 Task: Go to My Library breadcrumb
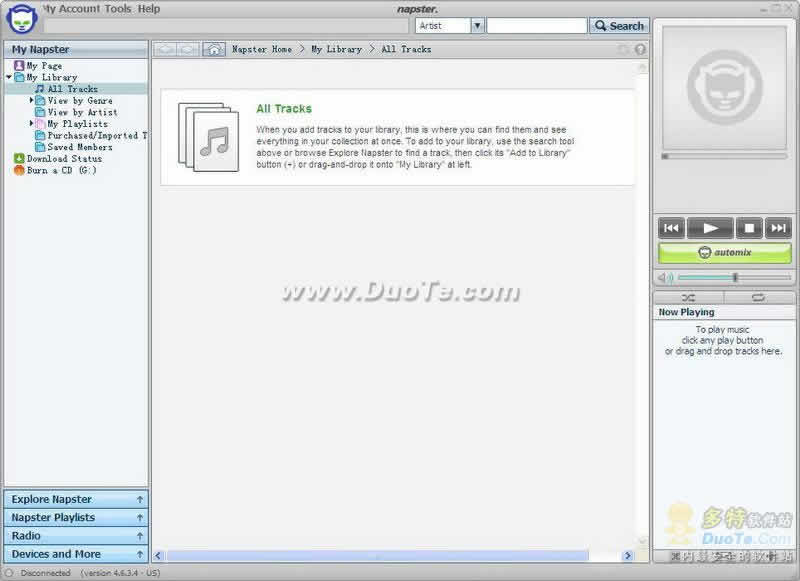336,49
